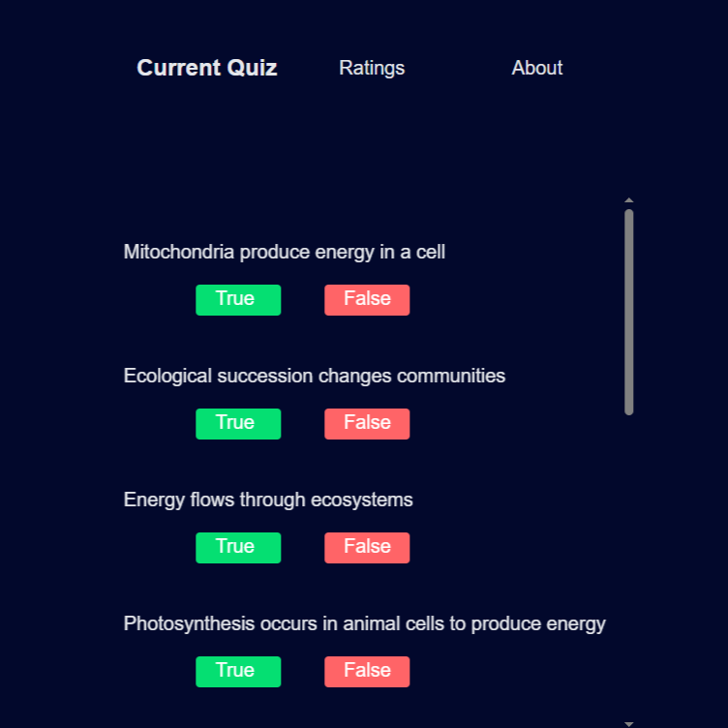Image resolution: width=728 pixels, height=728 pixels.
Task: Click the Energy flows through ecosystems text
Action: (268, 500)
